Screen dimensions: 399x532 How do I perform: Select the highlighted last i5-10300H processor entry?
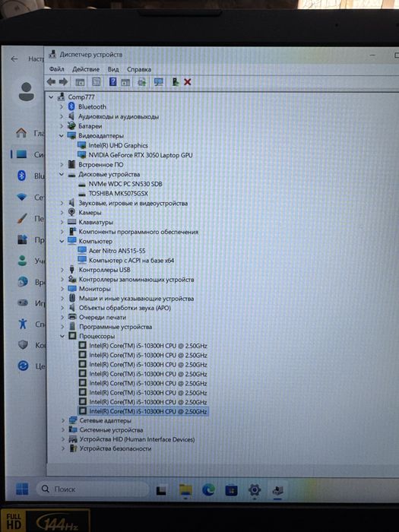point(148,411)
